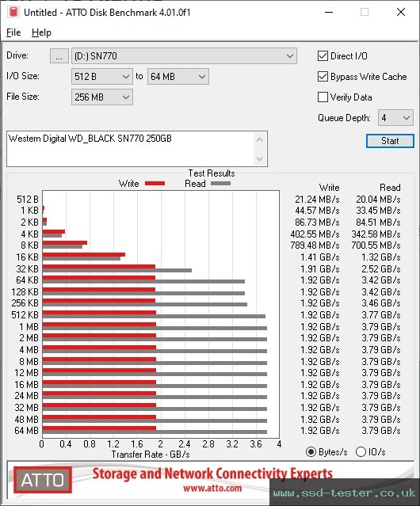Minimize the ATTO Disk Benchmark window

click(x=329, y=12)
